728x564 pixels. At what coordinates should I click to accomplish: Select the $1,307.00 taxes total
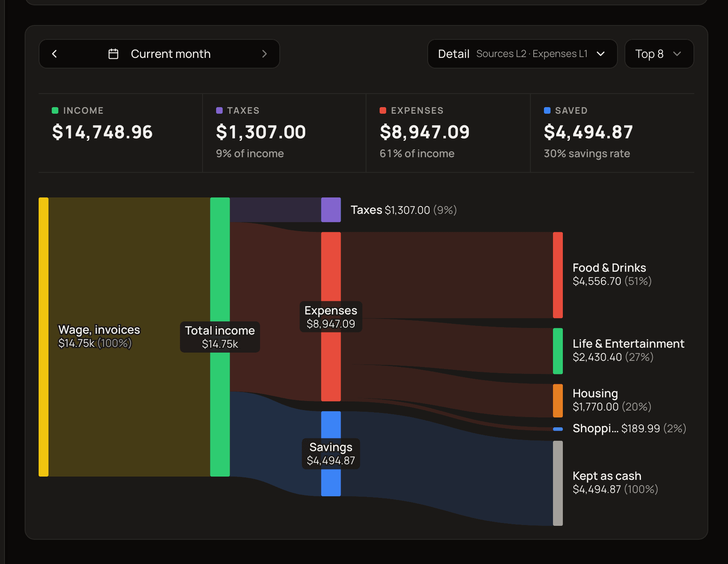coord(261,132)
